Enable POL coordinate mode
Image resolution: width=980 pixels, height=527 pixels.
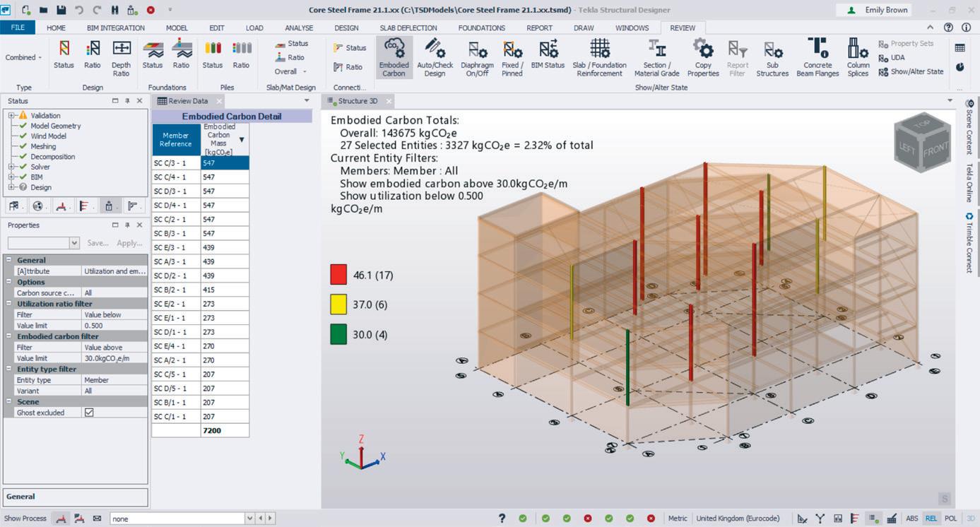(x=950, y=519)
